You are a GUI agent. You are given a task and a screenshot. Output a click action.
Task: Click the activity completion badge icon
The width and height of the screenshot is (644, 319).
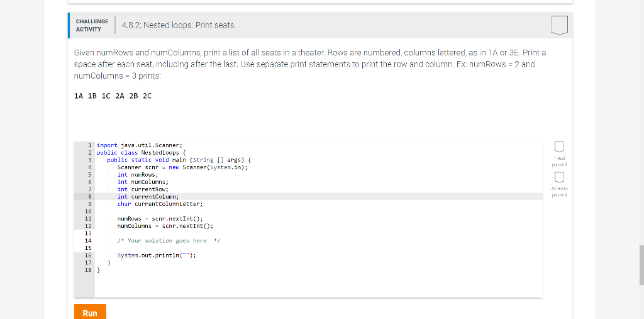(559, 25)
